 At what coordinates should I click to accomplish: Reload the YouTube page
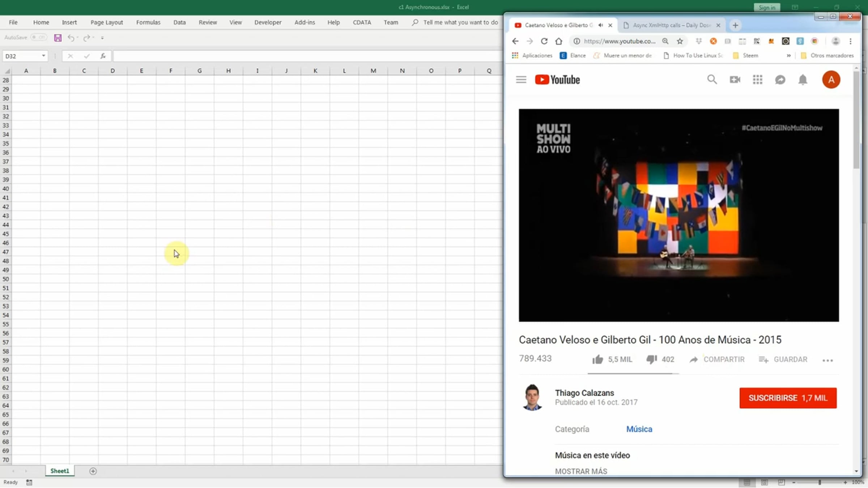click(544, 41)
